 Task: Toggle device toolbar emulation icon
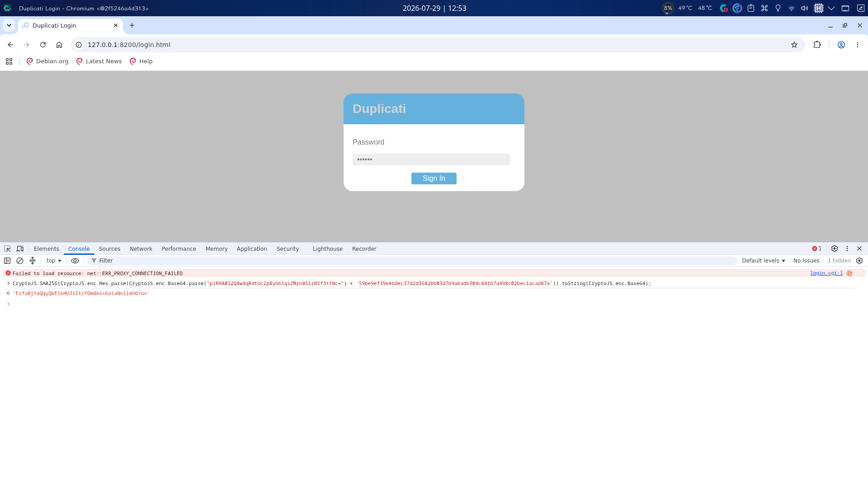click(x=20, y=249)
